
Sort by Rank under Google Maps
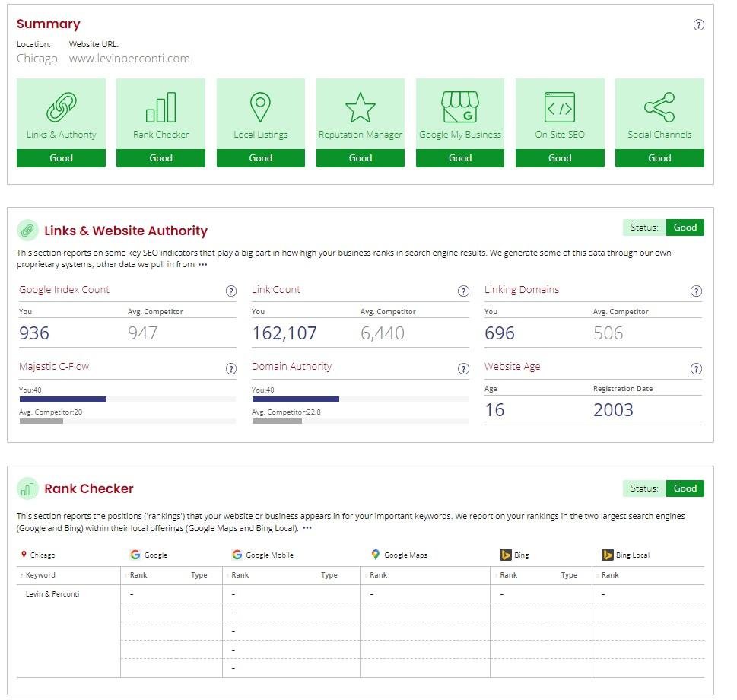[x=378, y=575]
